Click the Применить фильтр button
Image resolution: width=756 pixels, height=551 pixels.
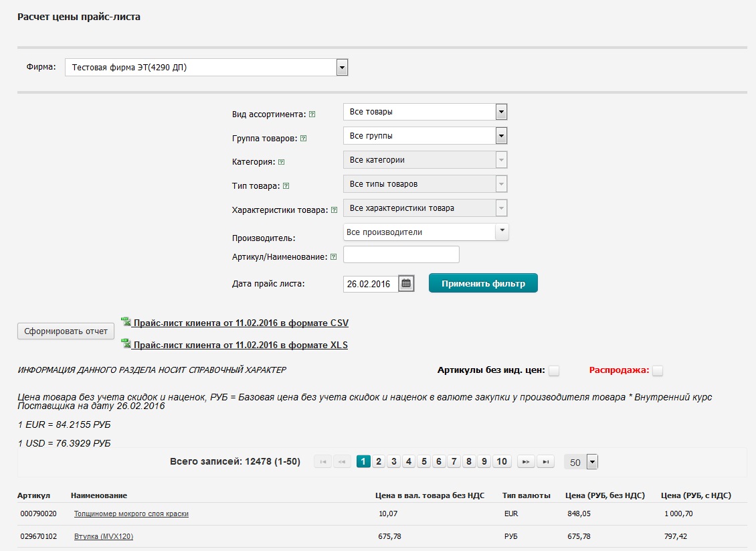483,283
